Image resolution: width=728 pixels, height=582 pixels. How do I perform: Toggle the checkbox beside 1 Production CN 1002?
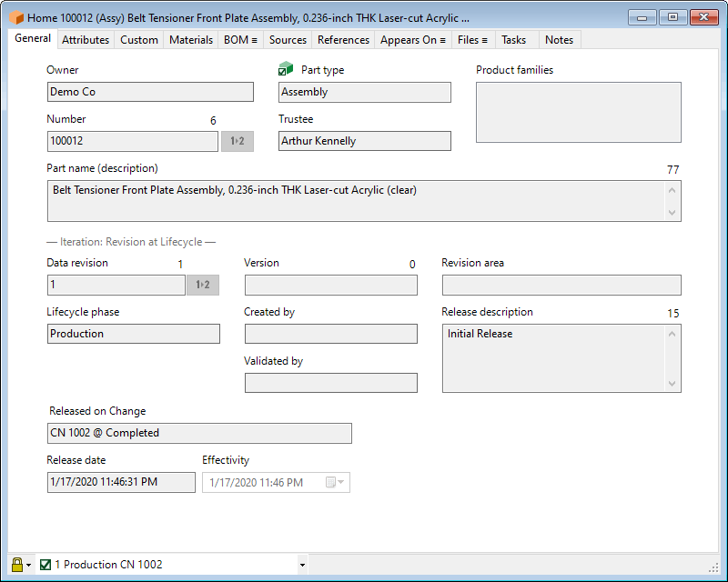point(45,565)
